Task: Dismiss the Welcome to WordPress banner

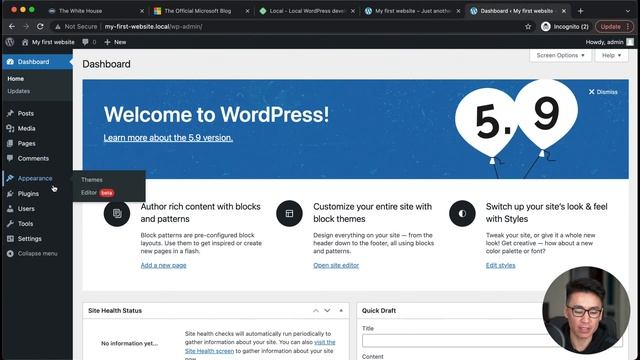Action: click(x=603, y=92)
